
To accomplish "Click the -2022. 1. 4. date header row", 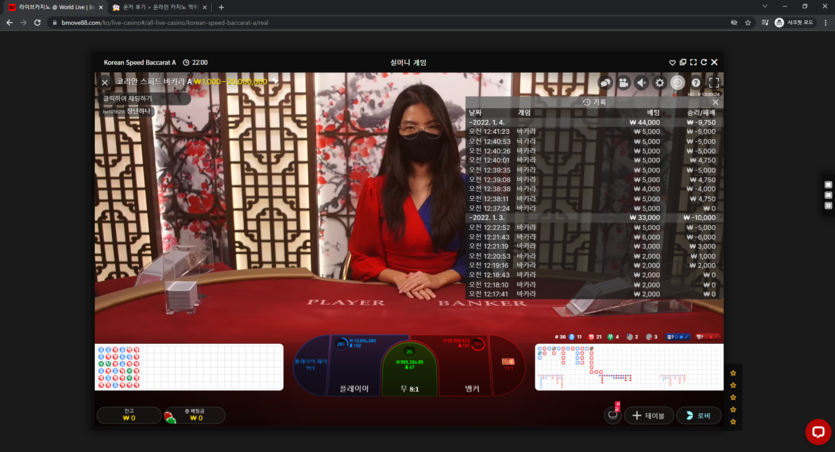I will (592, 122).
